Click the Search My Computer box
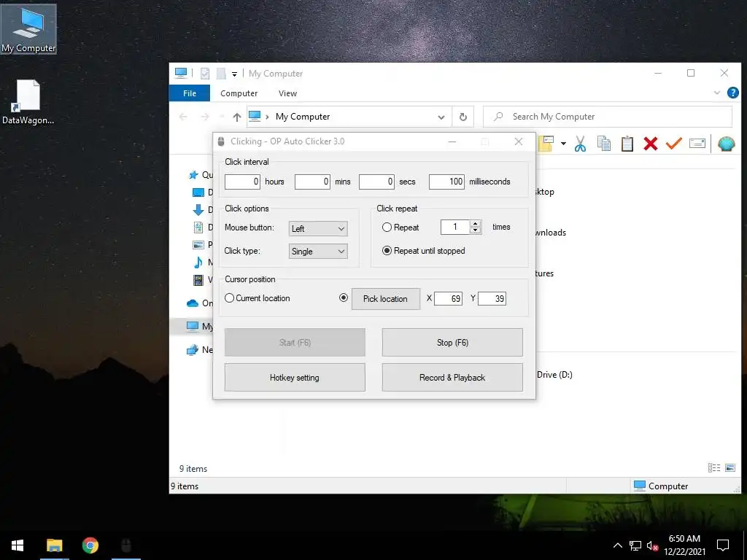 (608, 117)
